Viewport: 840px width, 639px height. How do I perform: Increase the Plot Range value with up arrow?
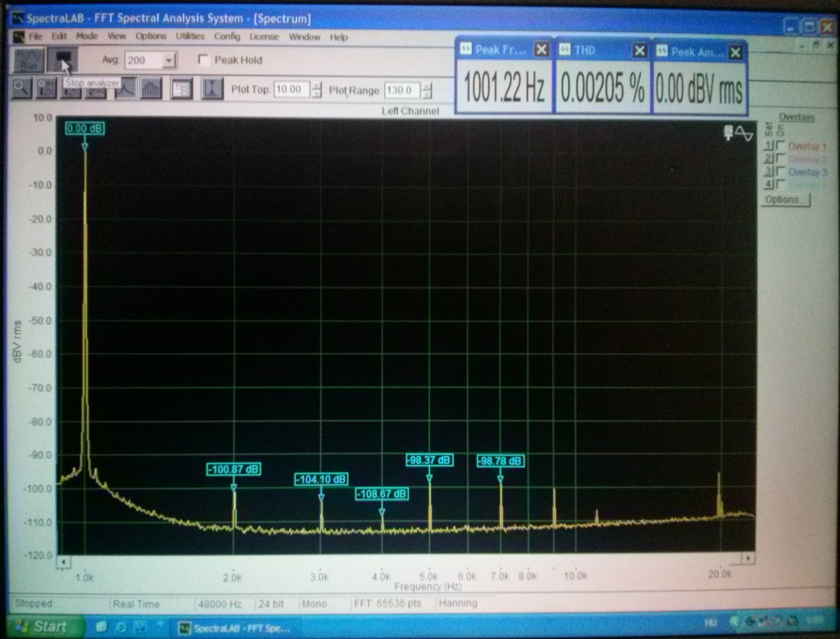427,86
